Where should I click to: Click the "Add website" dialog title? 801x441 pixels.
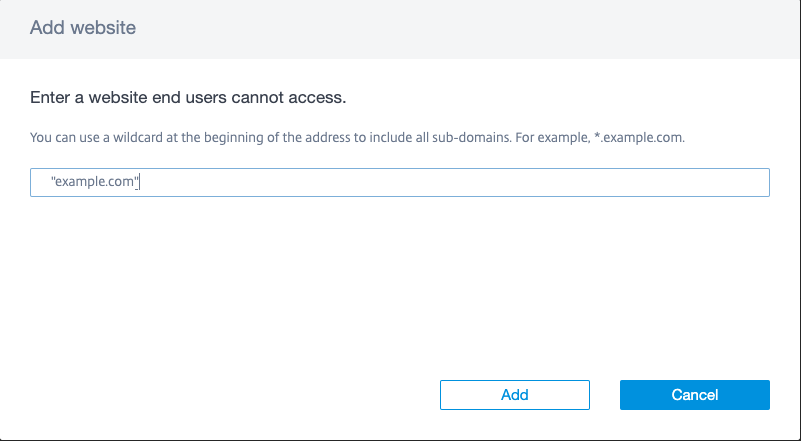pos(83,28)
